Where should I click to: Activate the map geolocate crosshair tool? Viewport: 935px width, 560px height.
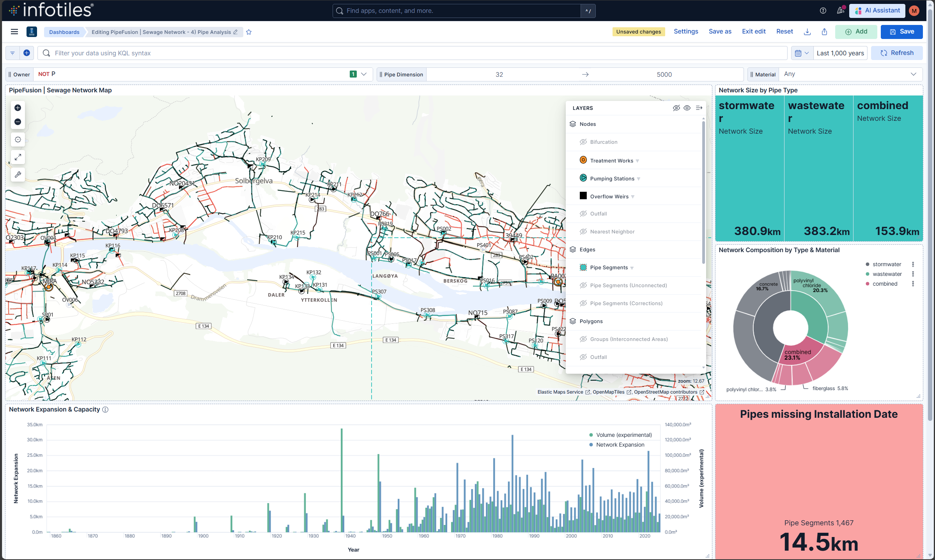[x=17, y=139]
